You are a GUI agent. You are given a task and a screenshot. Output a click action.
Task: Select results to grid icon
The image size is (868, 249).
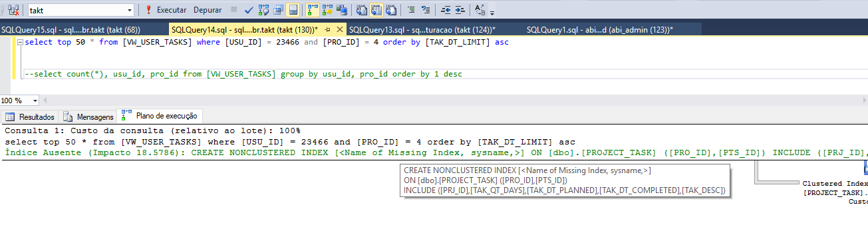tap(377, 10)
